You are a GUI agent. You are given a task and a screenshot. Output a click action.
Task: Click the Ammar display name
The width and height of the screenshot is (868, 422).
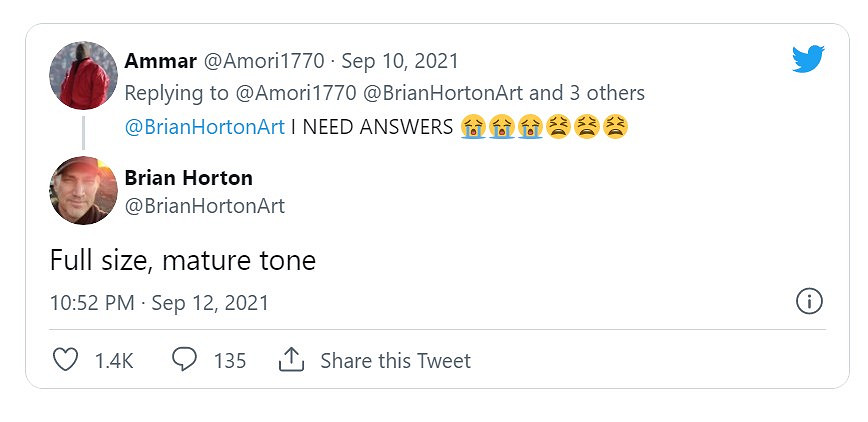click(x=160, y=61)
